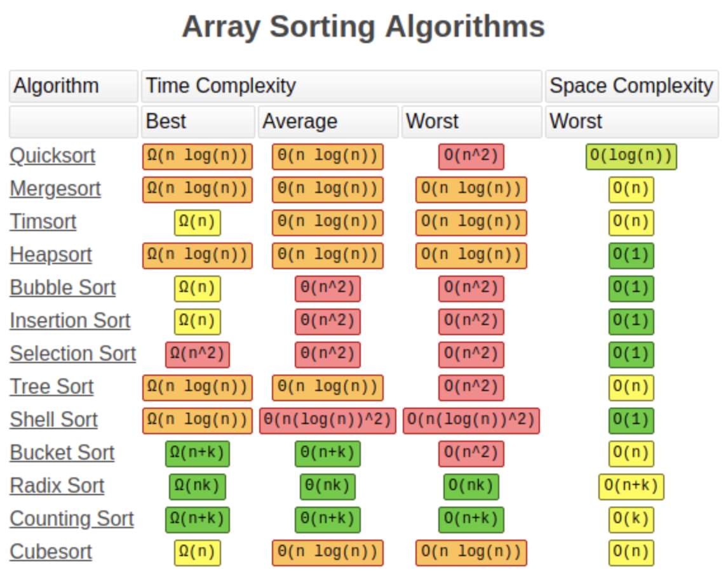Click Shell Sort's θ(n(log(n))^2) average badge
728x579 pixels.
point(328,421)
